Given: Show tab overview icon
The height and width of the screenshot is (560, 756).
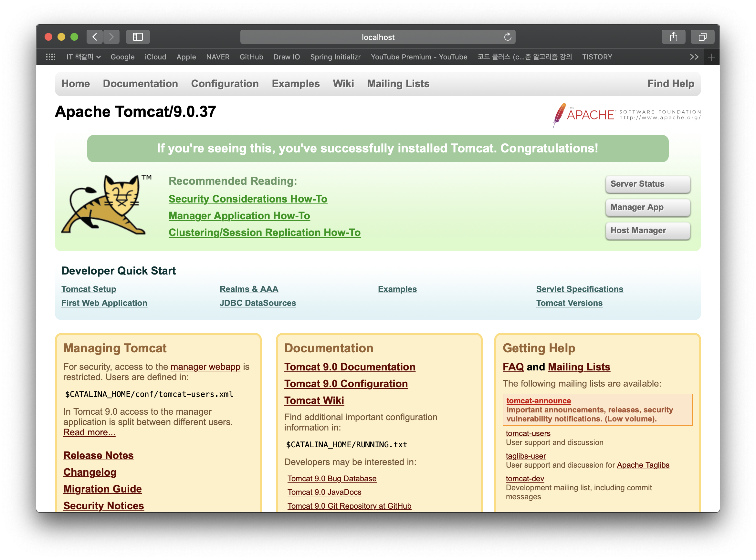Looking at the screenshot, I should tap(702, 36).
